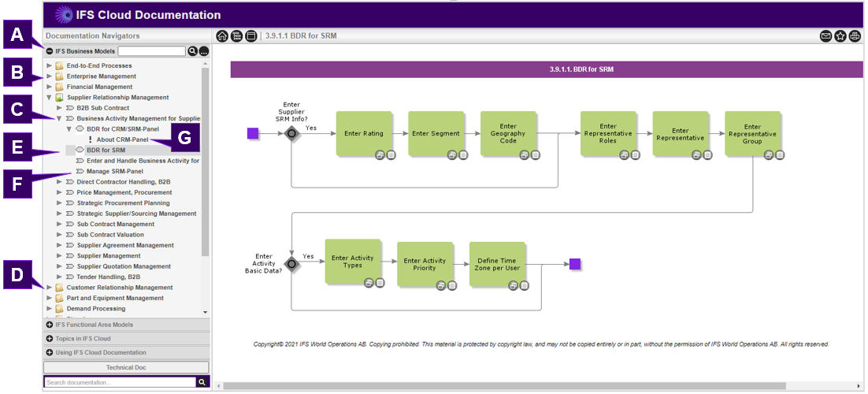
Task: Focus the IFS Business Models filter field
Action: click(152, 51)
